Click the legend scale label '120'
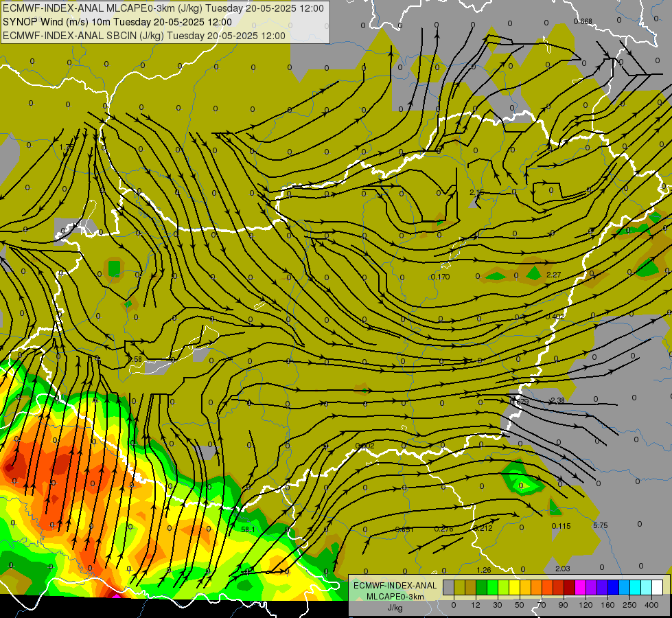 pos(586,605)
